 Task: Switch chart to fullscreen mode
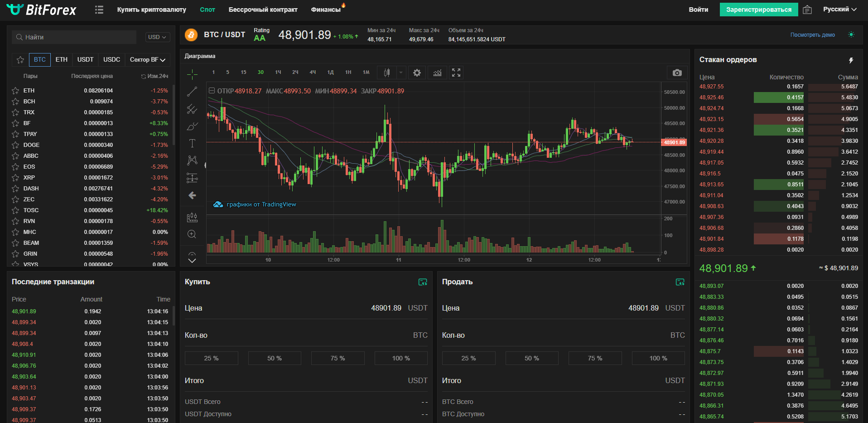[456, 73]
